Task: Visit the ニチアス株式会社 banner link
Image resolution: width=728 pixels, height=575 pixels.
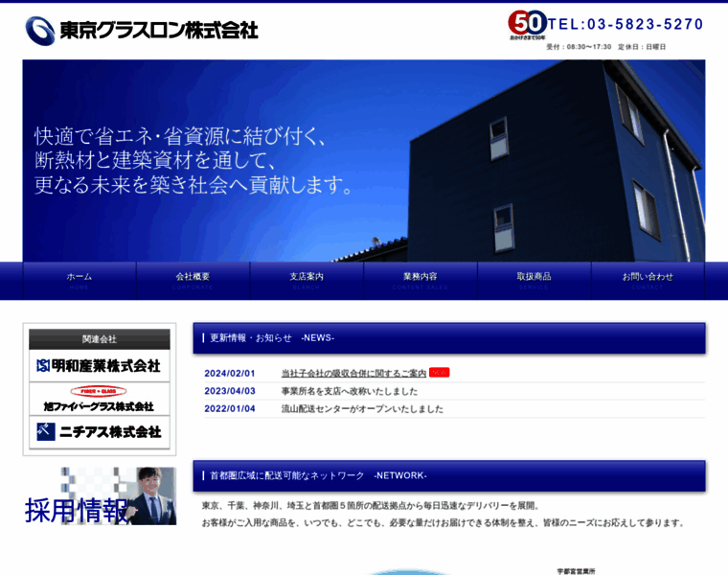Action: pos(100,432)
